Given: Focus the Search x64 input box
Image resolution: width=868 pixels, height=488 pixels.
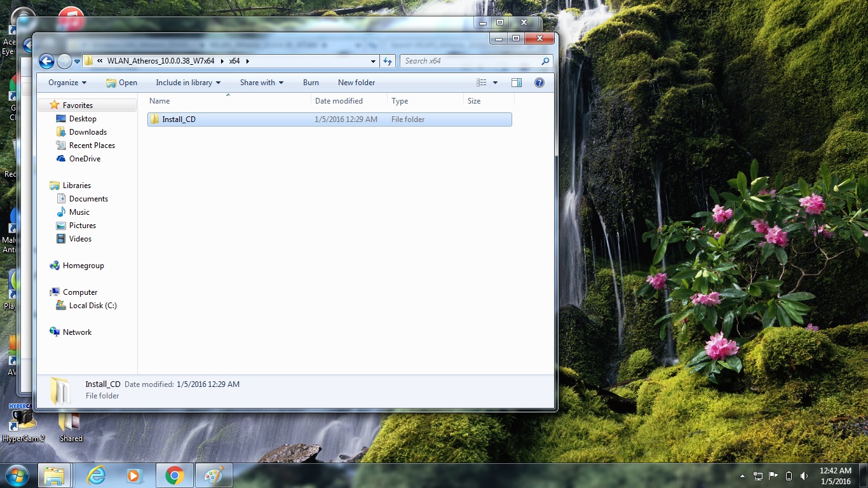Looking at the screenshot, I should tap(471, 61).
